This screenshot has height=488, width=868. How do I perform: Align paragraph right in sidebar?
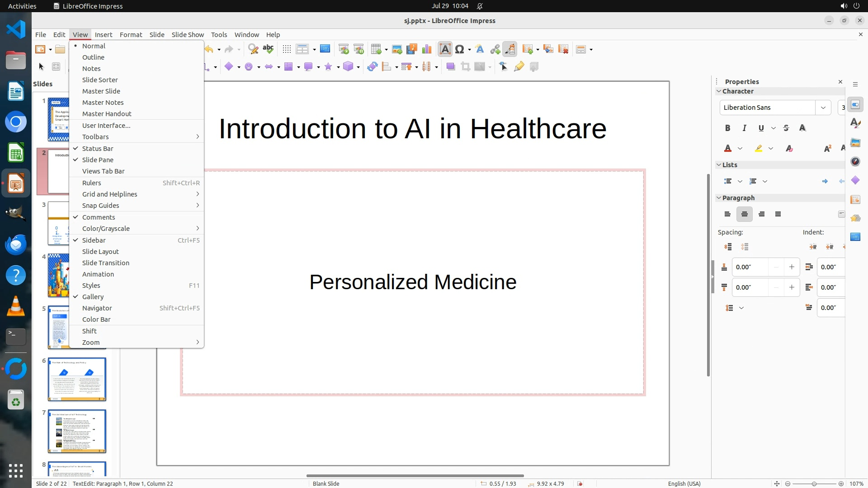click(x=761, y=214)
